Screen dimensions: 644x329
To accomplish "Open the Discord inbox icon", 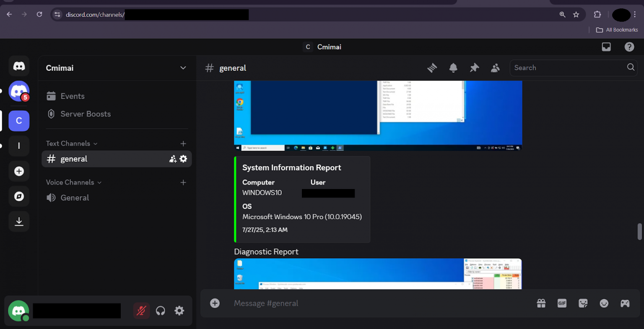I will tap(606, 47).
